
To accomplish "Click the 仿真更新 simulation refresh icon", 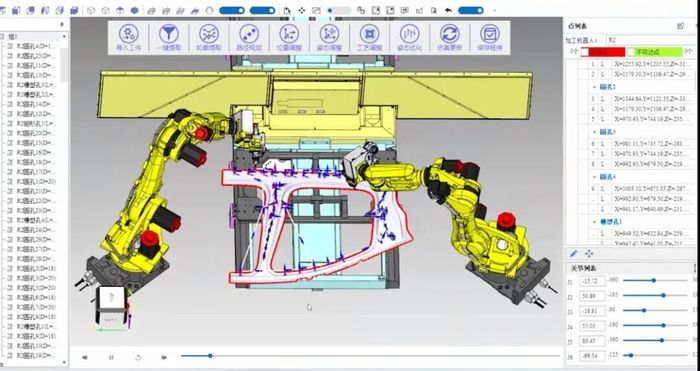I will coord(450,38).
